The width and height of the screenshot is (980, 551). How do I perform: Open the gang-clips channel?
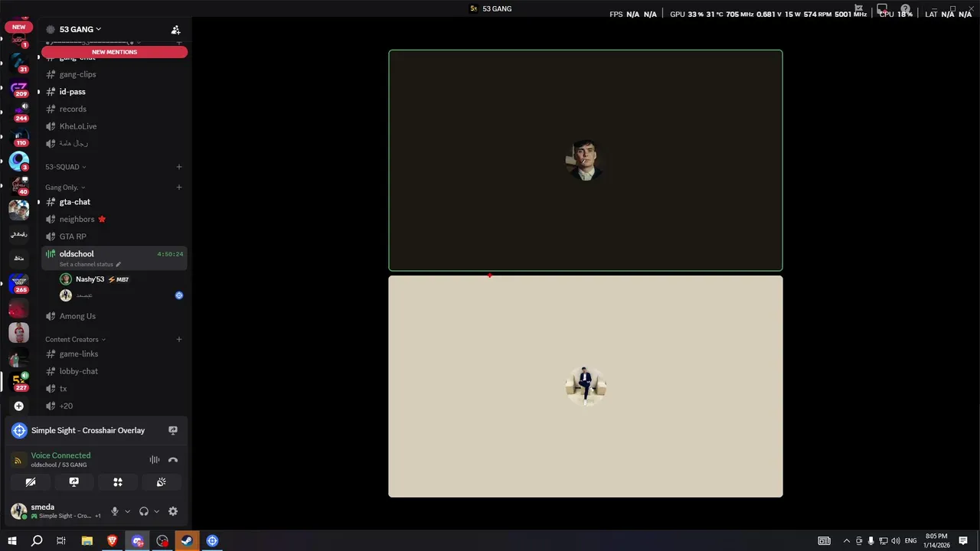point(114,74)
